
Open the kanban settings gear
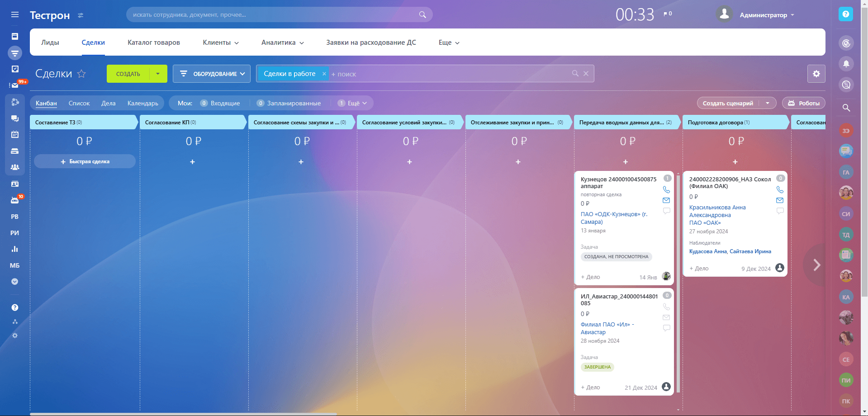816,74
